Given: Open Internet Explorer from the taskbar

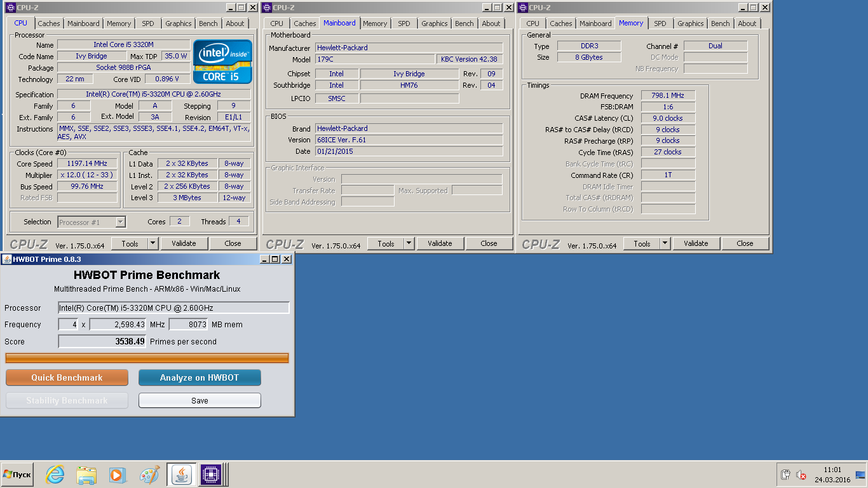Looking at the screenshot, I should tap(55, 475).
